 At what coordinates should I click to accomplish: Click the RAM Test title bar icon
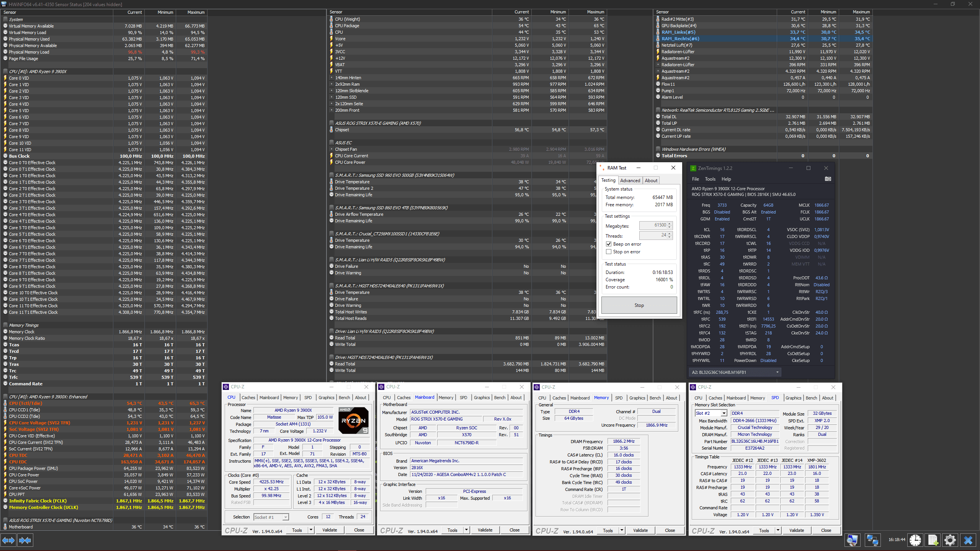(602, 168)
